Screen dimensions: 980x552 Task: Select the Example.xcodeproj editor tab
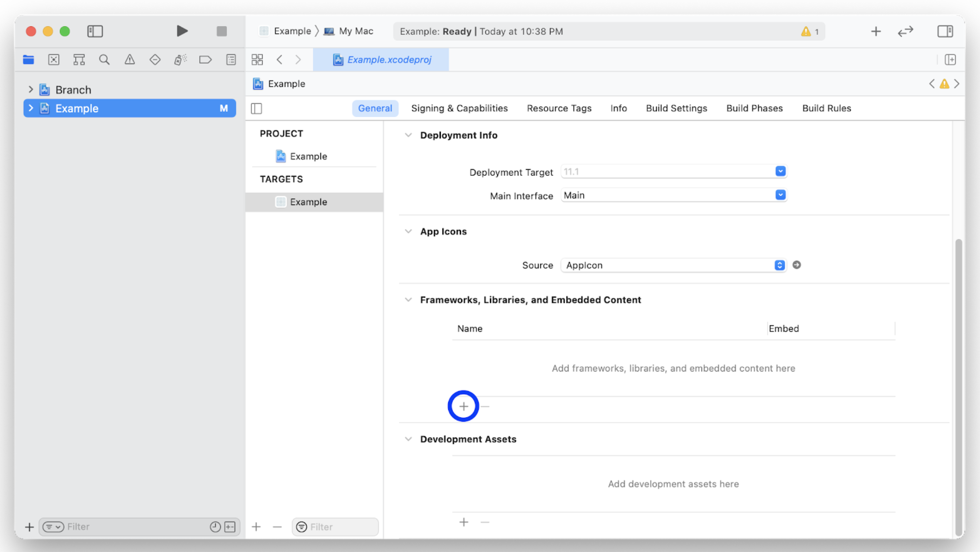point(381,60)
